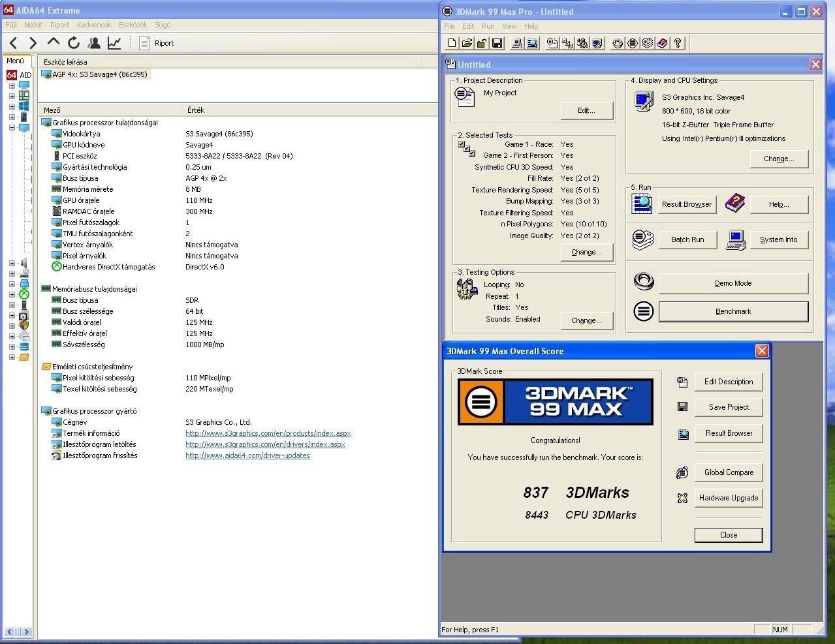This screenshot has height=644, width=835.
Task: Open the help book toolbar icon in 3DMark
Action: (663, 44)
